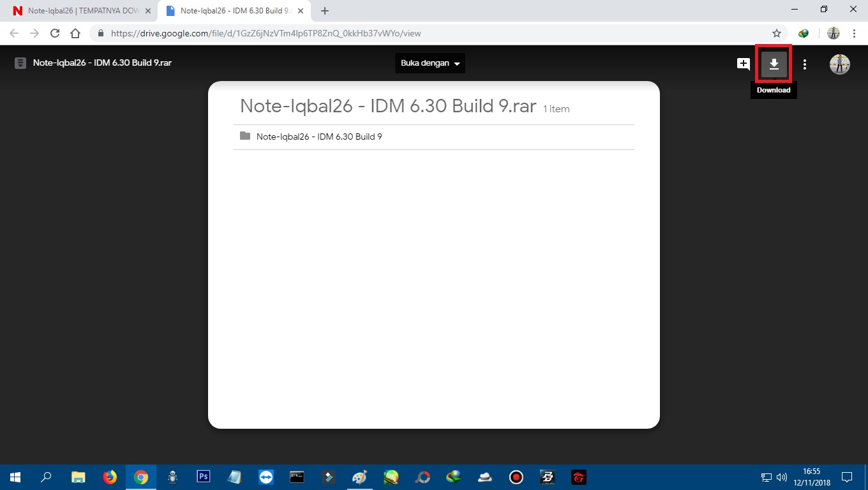This screenshot has width=868, height=490.
Task: Open Chrome's three-dot customize menu
Action: coord(854,33)
